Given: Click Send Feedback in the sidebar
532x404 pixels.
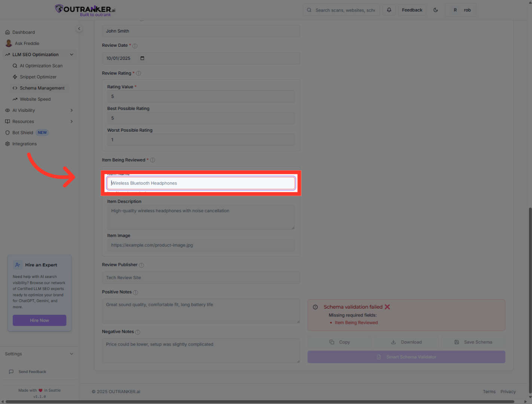Looking at the screenshot, I should [28, 372].
